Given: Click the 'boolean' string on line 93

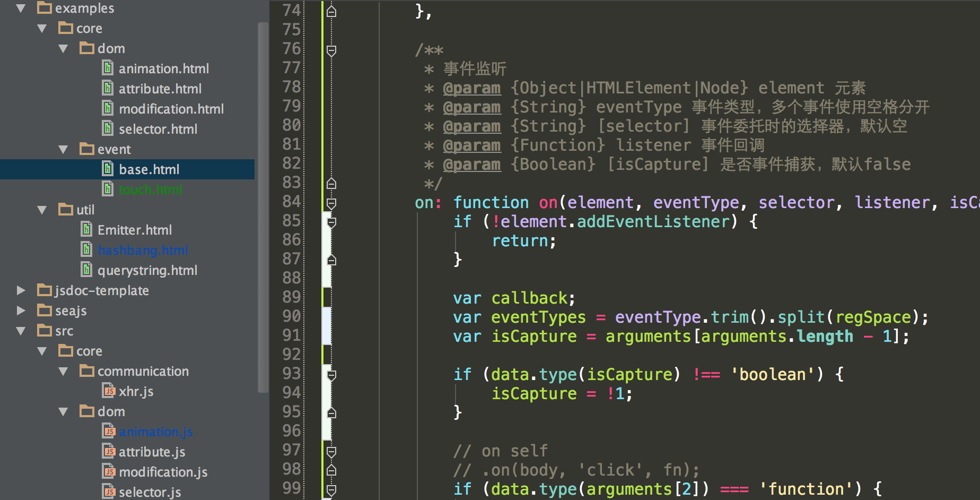Looking at the screenshot, I should tap(773, 375).
